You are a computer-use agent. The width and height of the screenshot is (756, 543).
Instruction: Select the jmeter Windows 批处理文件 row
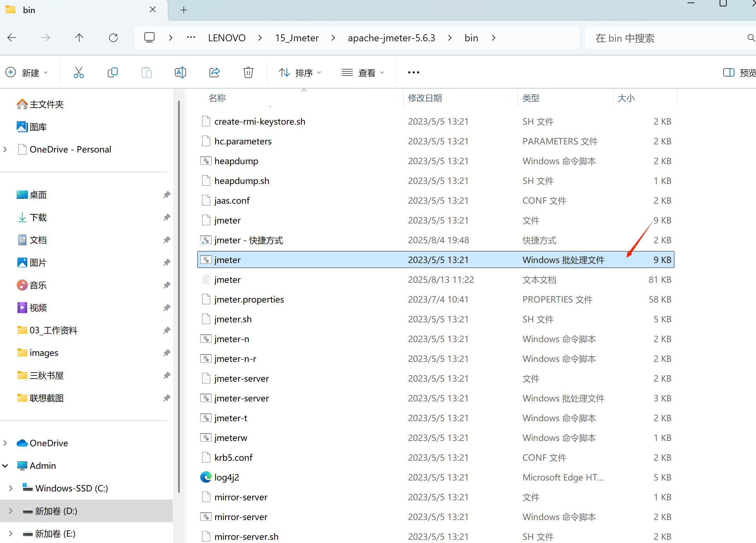436,260
